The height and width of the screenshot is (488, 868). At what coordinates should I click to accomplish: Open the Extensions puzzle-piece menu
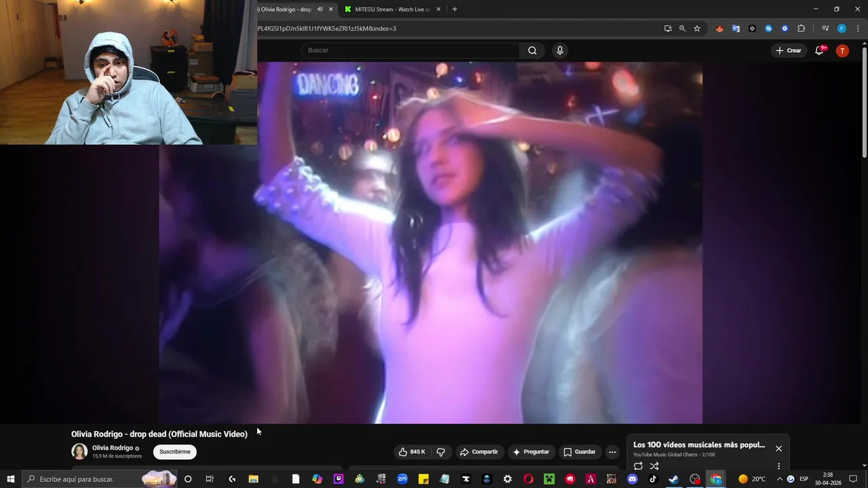click(801, 28)
